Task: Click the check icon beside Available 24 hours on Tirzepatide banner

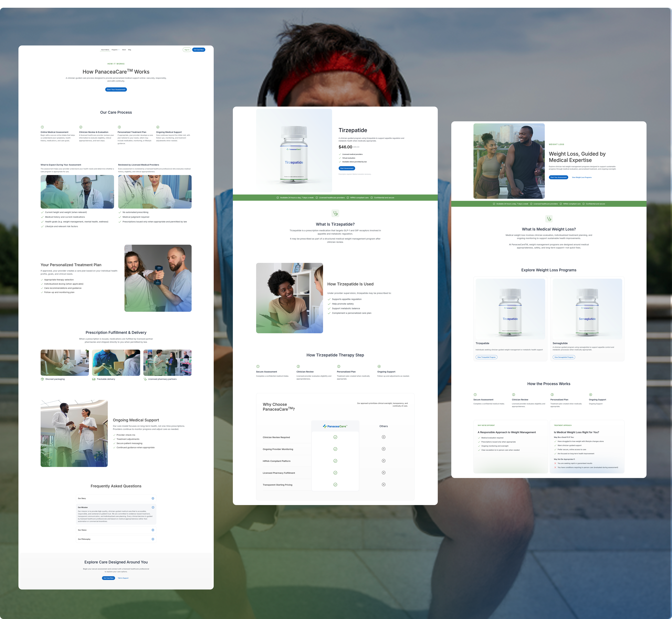Action: (277, 198)
